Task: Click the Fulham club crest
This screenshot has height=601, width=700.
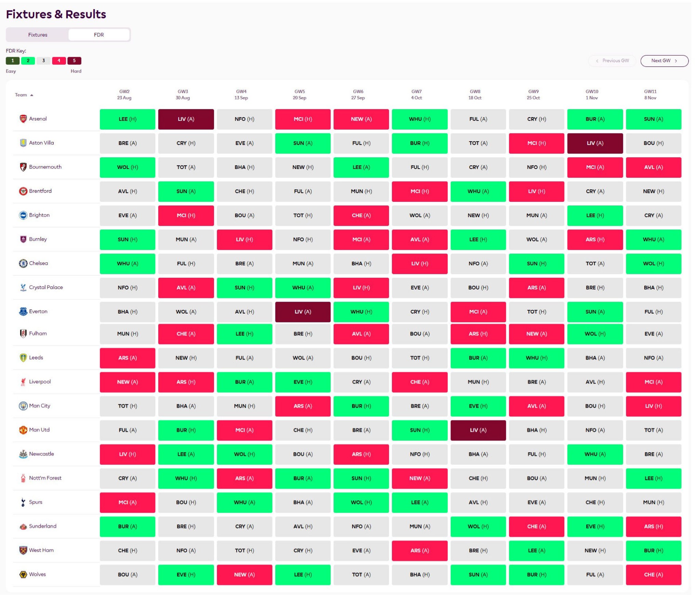Action: (23, 333)
